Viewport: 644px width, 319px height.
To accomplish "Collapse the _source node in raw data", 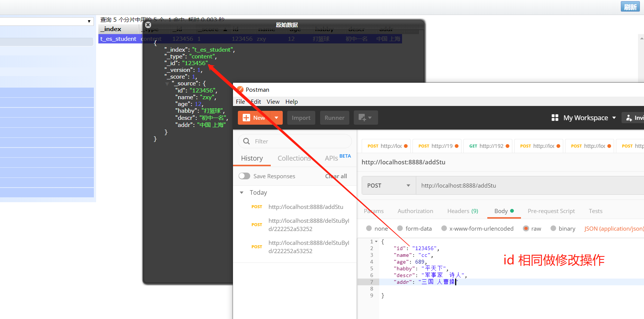I will (x=167, y=83).
